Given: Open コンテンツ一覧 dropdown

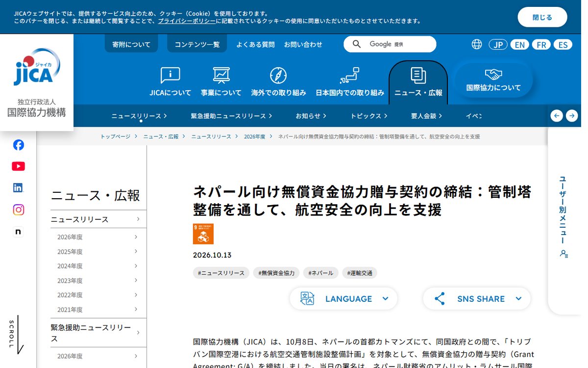Looking at the screenshot, I should click(197, 44).
